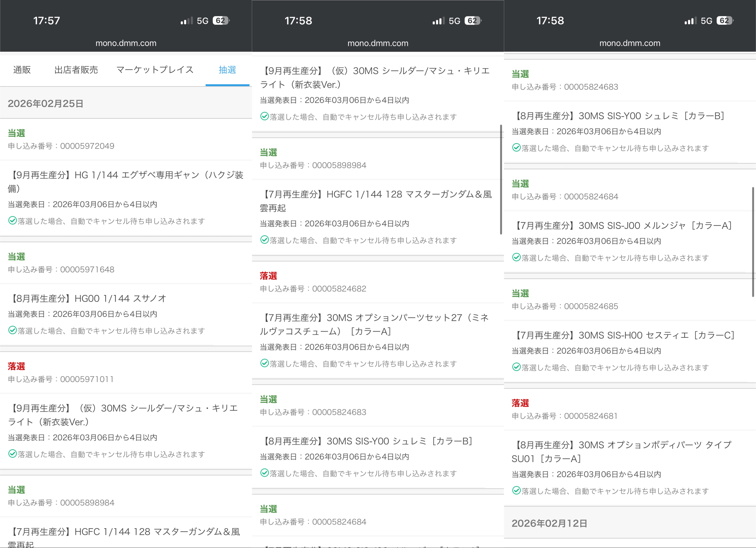This screenshot has height=548, width=756.
Task: Open the マーケットプレイス tab
Action: (155, 70)
